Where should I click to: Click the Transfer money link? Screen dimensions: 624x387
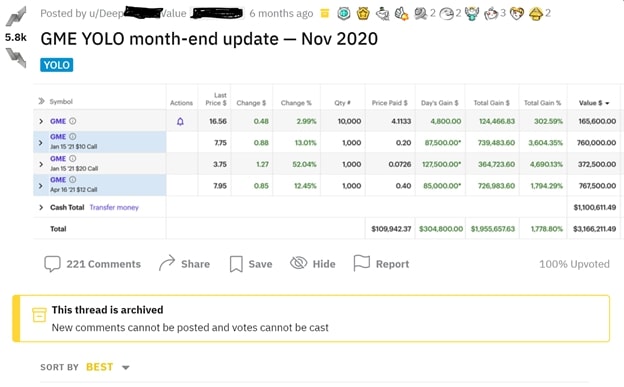114,207
